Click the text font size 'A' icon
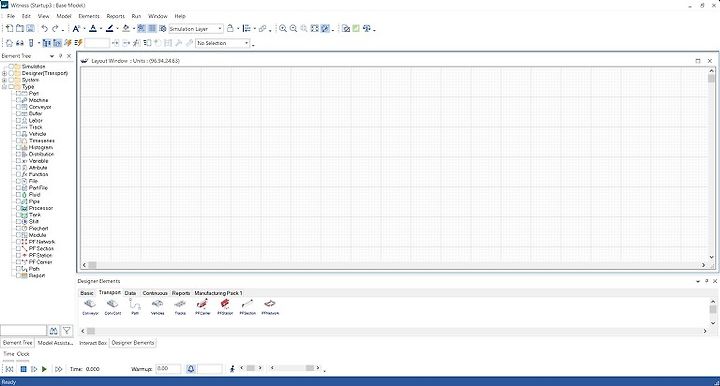720x386 pixels. click(76, 28)
